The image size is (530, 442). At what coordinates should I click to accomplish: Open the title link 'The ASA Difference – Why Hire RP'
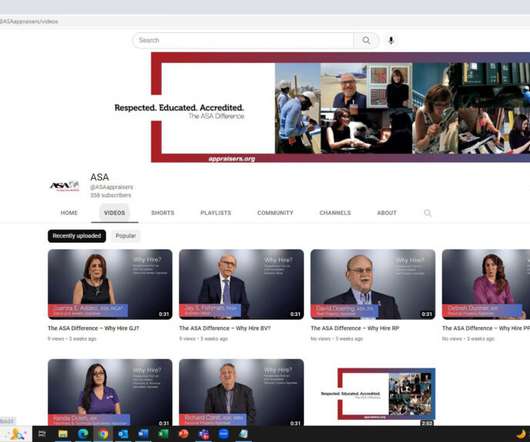click(355, 328)
